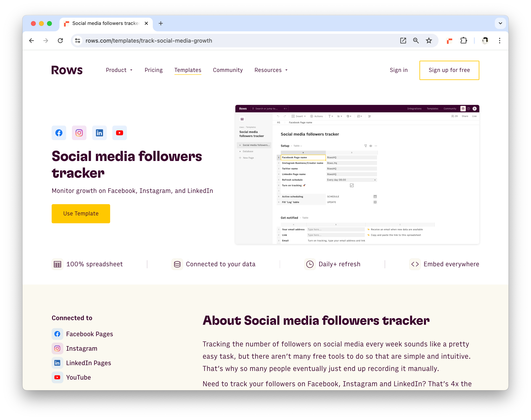This screenshot has height=420, width=531.
Task: Click the Templates tab in navigation
Action: [188, 70]
